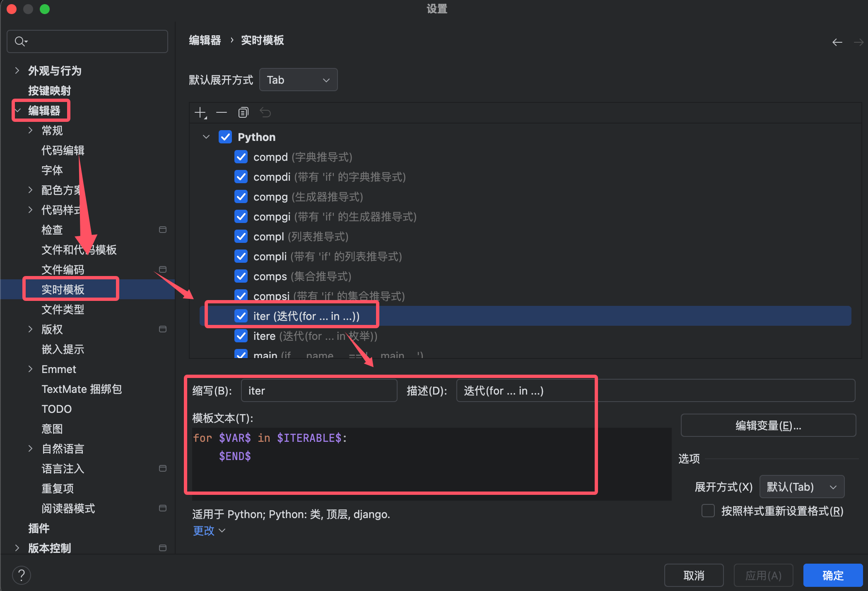The width and height of the screenshot is (868, 591).
Task: Click the 缩写 abbreviation input field
Action: 319,391
